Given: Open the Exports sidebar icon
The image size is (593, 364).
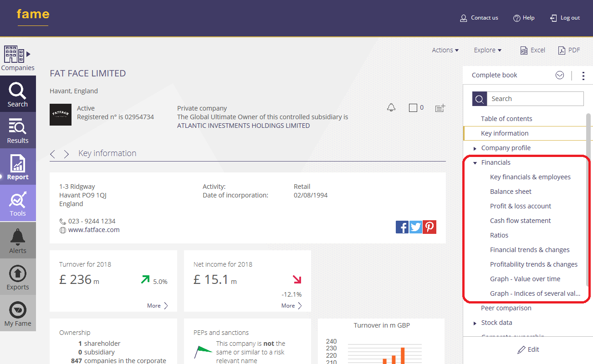Looking at the screenshot, I should (x=18, y=277).
